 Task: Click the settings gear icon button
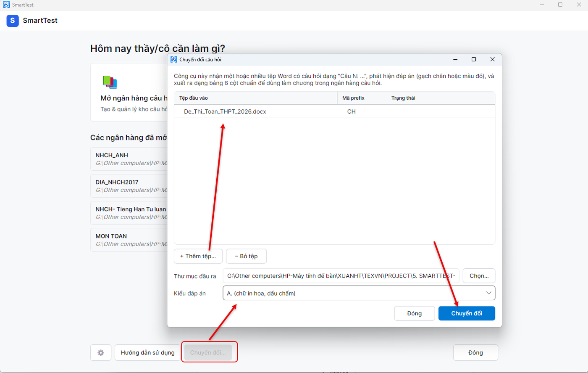tap(101, 352)
